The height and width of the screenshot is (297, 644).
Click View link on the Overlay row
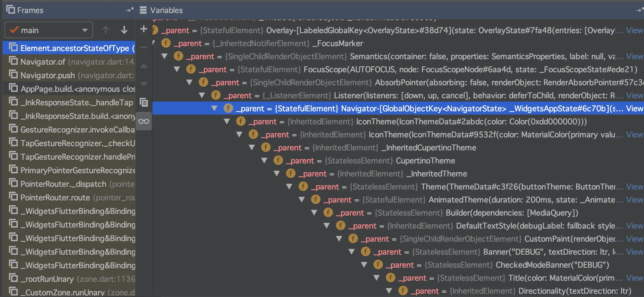click(x=634, y=30)
